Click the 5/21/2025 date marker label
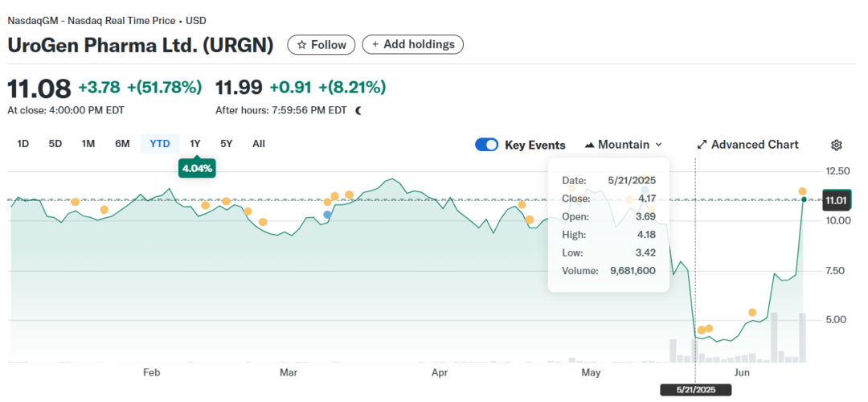Viewport: 868px width, 402px height. [696, 391]
